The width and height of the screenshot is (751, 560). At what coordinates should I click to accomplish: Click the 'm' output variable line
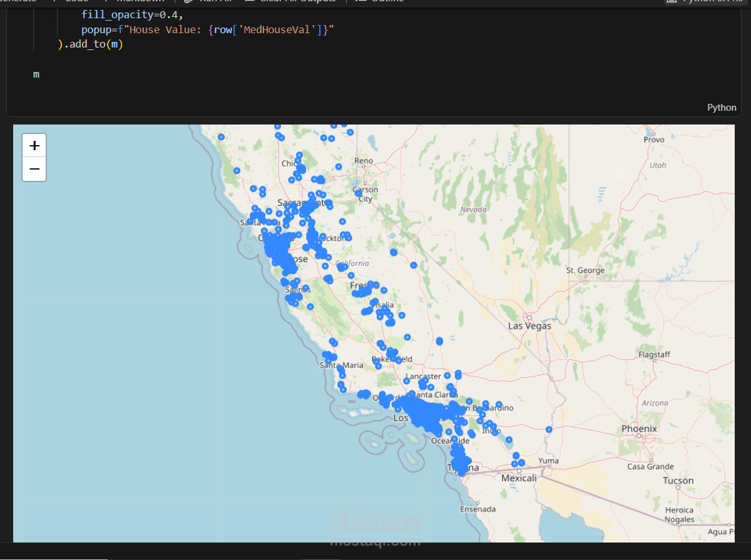click(36, 74)
